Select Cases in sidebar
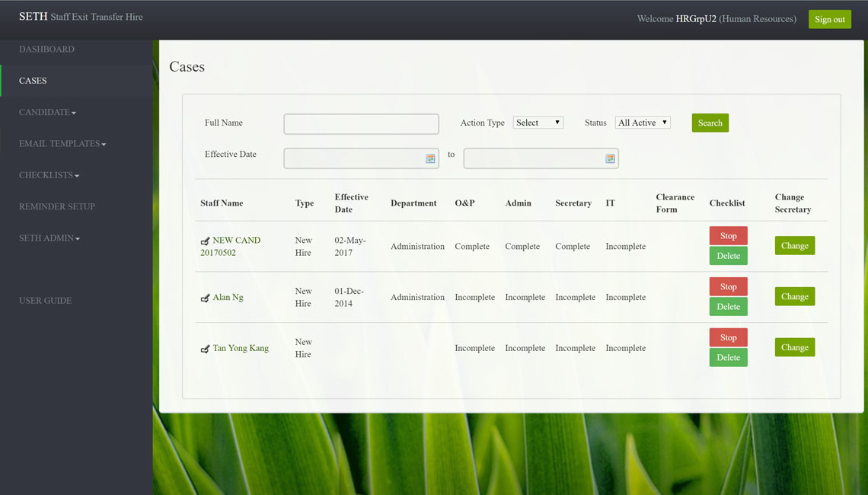 tap(33, 81)
